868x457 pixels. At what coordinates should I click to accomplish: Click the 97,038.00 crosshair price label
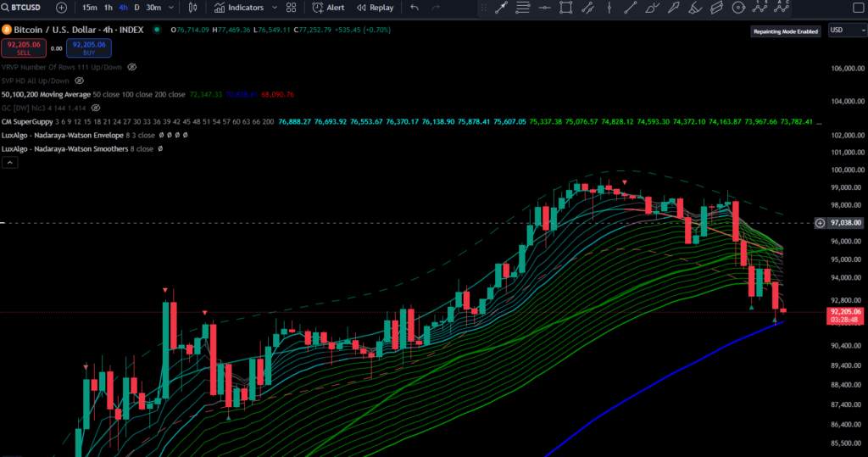[x=846, y=223]
